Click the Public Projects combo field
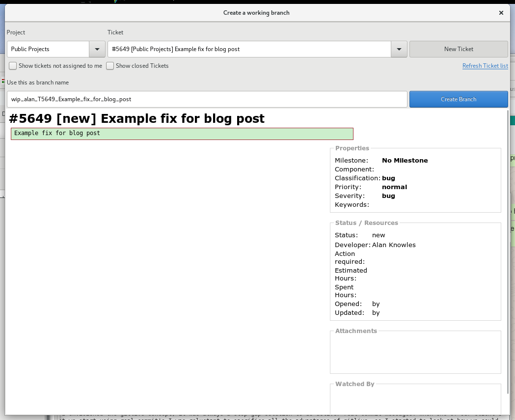The width and height of the screenshot is (515, 420). 48,49
